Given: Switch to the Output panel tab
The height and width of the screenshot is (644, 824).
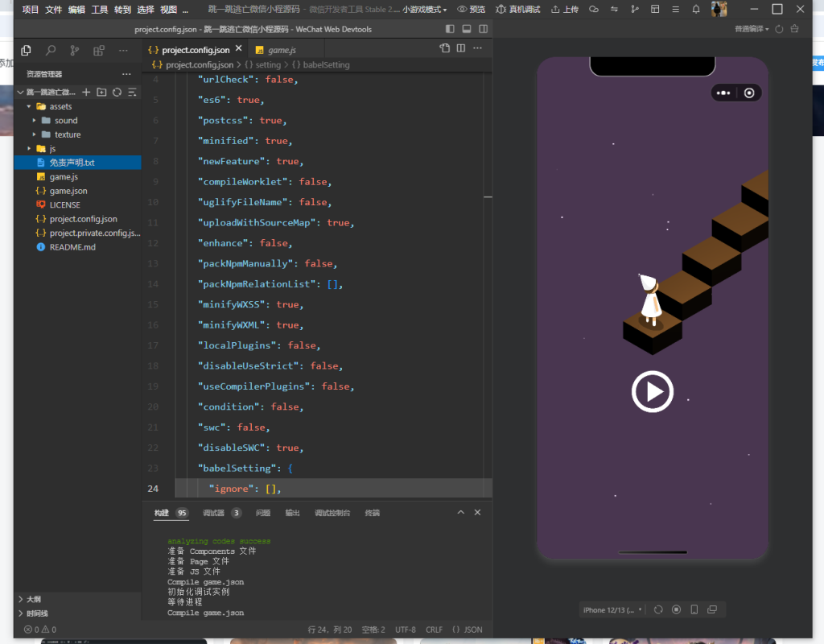Looking at the screenshot, I should (x=292, y=513).
